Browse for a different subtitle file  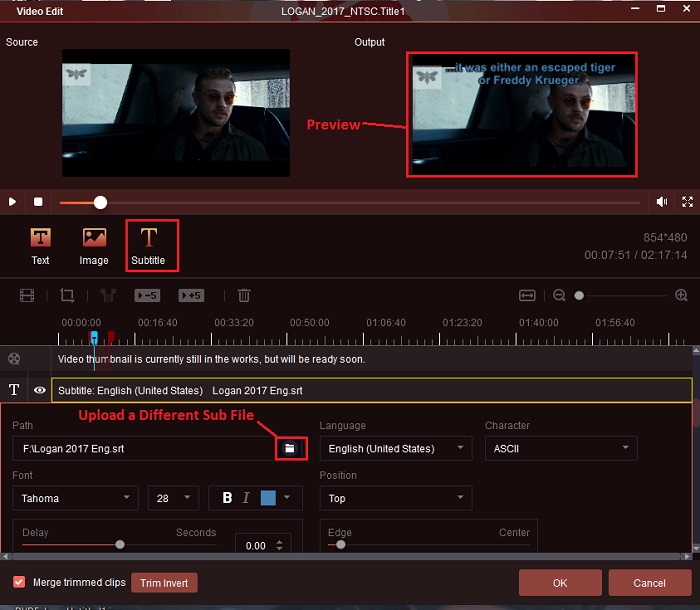[x=290, y=448]
